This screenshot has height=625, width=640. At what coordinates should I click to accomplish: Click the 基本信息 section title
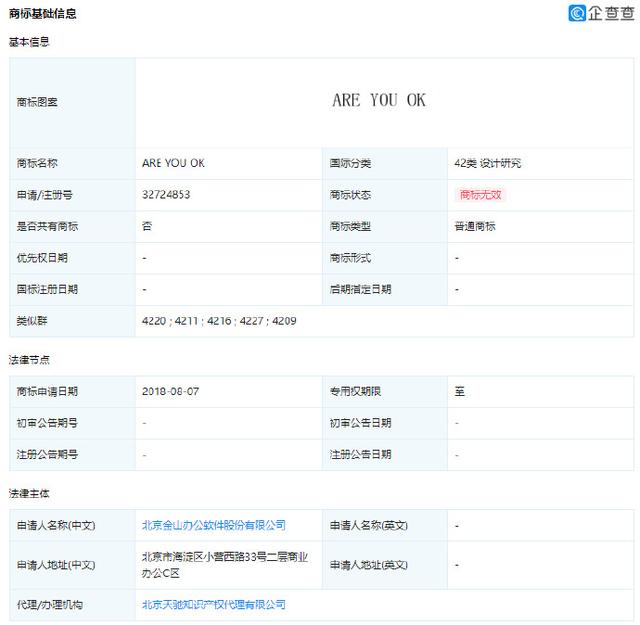pyautogui.click(x=29, y=42)
